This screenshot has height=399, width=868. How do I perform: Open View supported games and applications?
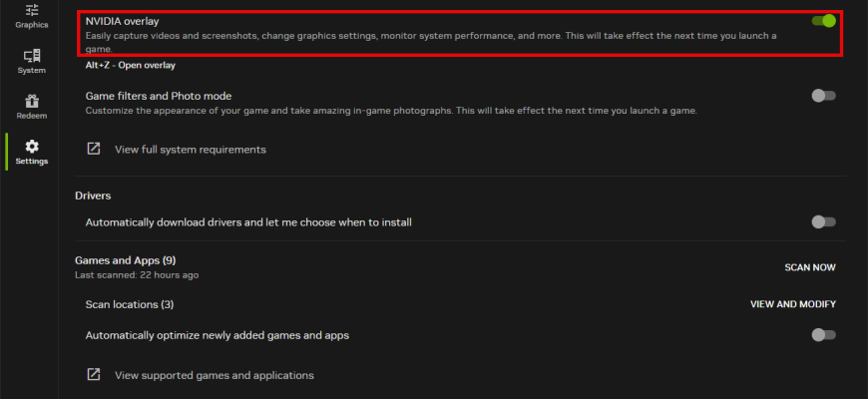coord(215,375)
